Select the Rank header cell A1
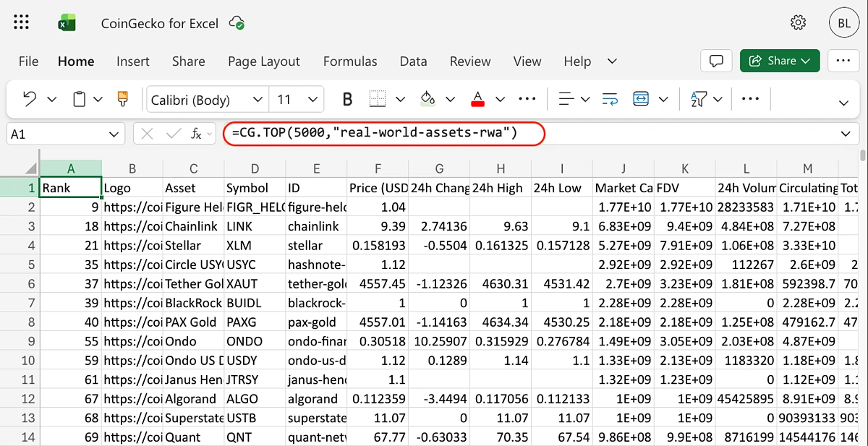 coord(70,188)
